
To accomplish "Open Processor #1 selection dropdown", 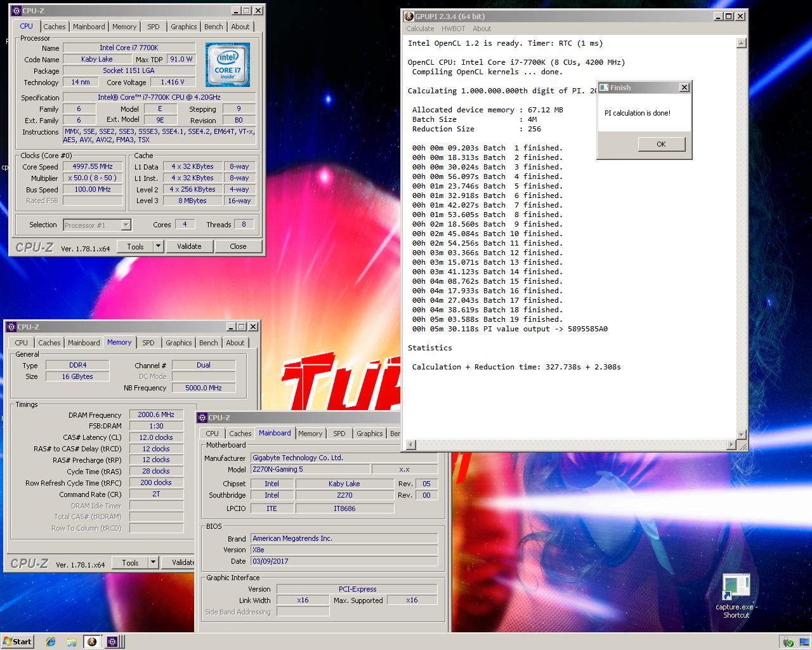I will tap(97, 225).
